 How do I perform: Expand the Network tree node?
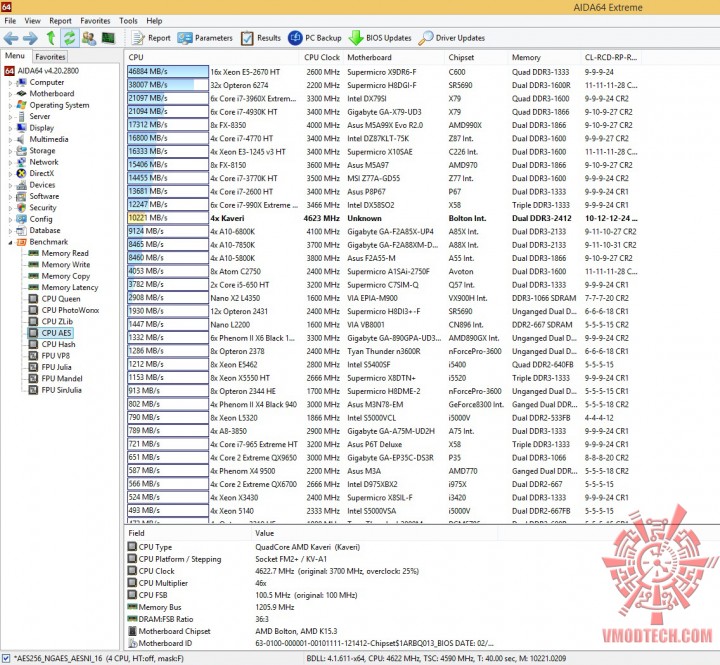pyautogui.click(x=10, y=163)
